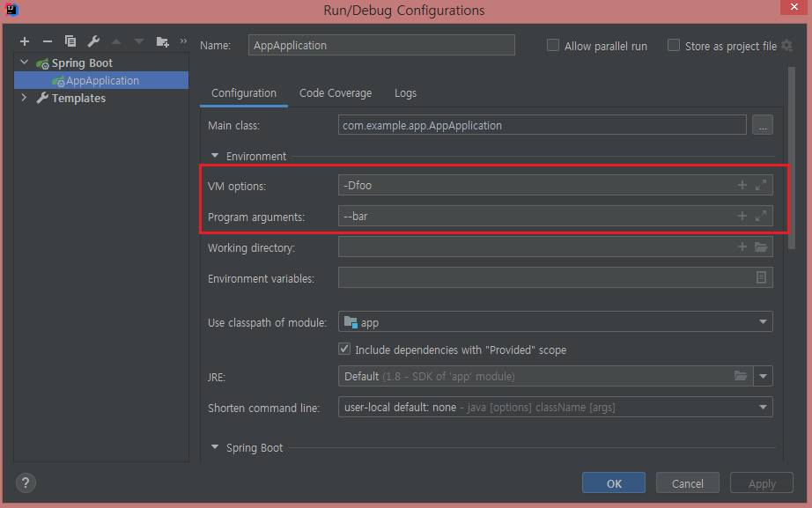Collapse the Environment section
The height and width of the screenshot is (508, 812).
[215, 156]
